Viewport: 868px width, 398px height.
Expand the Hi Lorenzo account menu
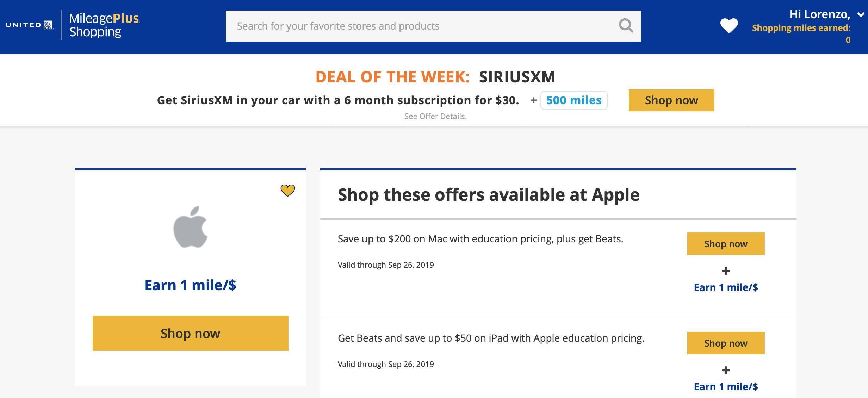[x=861, y=14]
